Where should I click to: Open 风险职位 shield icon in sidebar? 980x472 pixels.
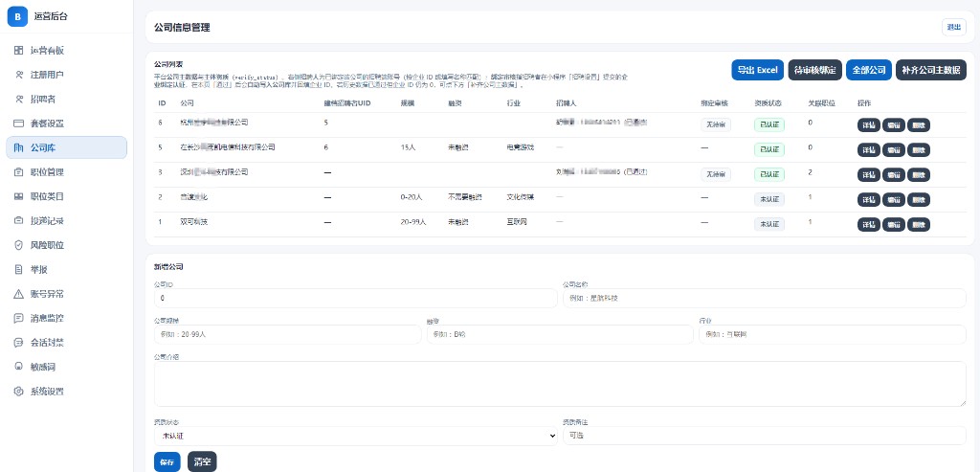point(19,246)
